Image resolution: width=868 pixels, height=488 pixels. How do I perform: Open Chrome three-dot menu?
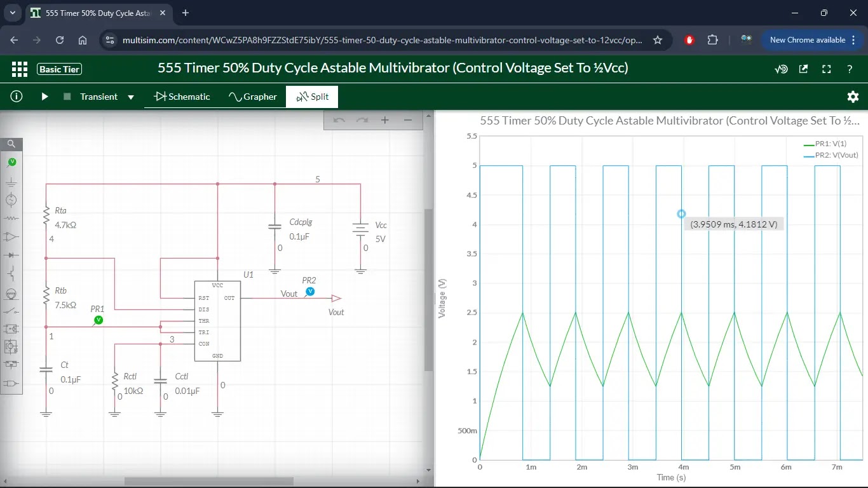[x=855, y=40]
